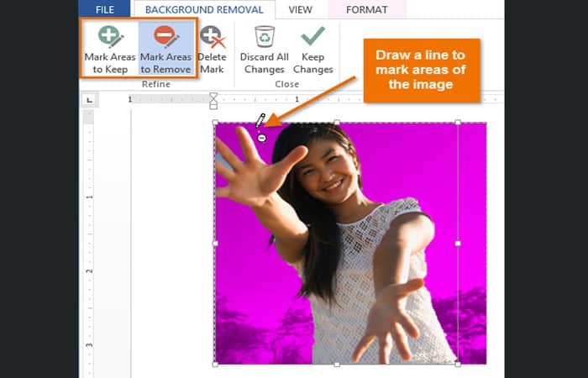Open the FORMAT ribbon tab
Viewport: 588px width, 378px height.
[x=367, y=10]
